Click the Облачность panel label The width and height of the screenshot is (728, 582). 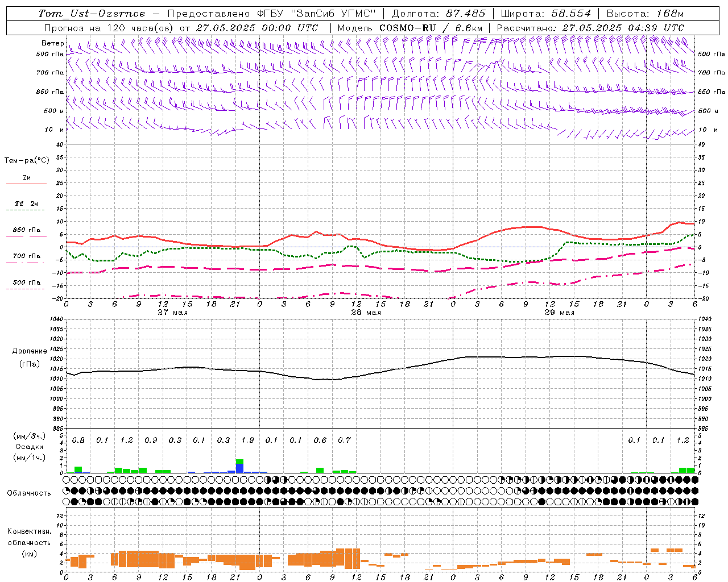point(29,493)
